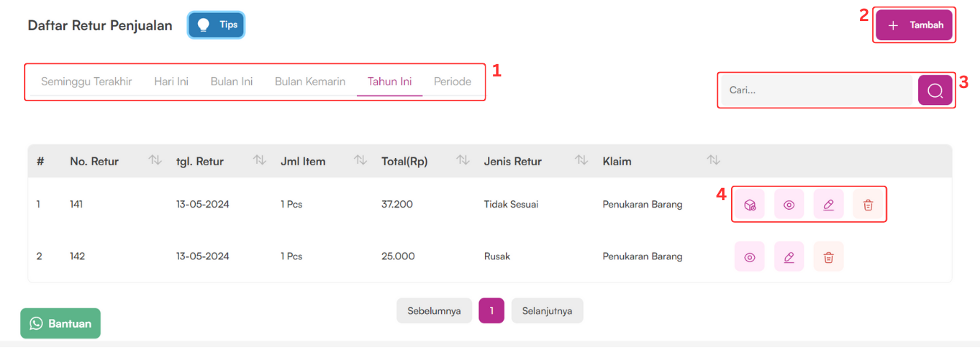This screenshot has height=348, width=980.
Task: Delete retur 141 using the trash icon
Action: tap(868, 205)
